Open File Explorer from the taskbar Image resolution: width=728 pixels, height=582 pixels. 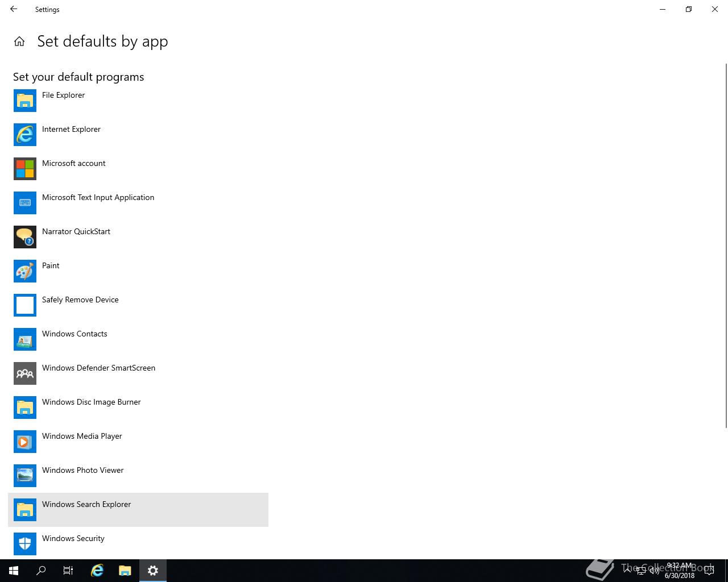coord(125,571)
